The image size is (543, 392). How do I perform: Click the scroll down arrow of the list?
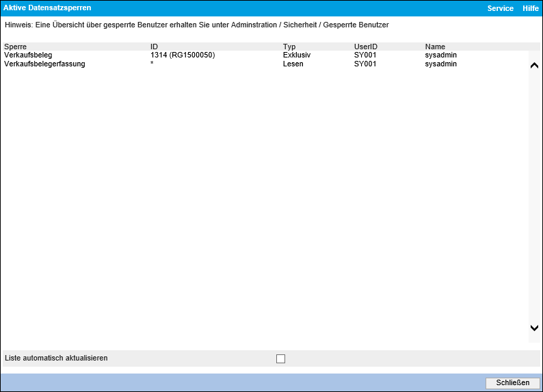coord(534,328)
